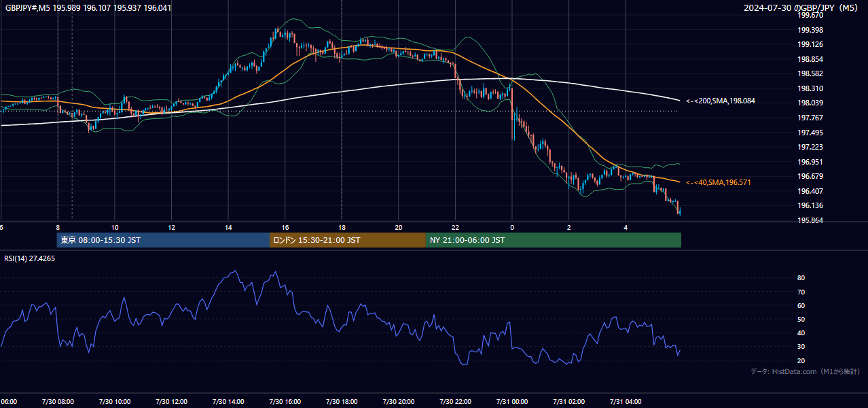
Task: Click price axis value 197.767
Action: coord(810,118)
